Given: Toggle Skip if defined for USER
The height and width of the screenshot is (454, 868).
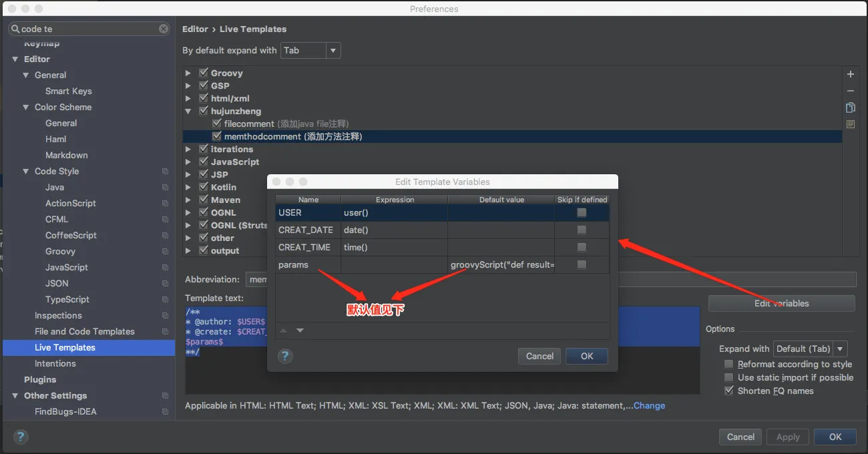Looking at the screenshot, I should click(582, 212).
